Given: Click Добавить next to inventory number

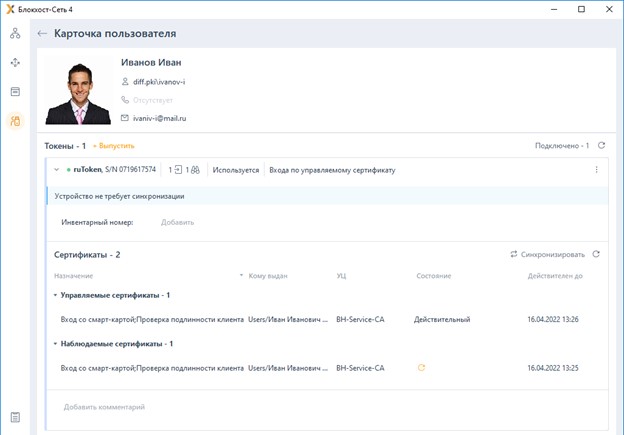Looking at the screenshot, I should coord(177,222).
